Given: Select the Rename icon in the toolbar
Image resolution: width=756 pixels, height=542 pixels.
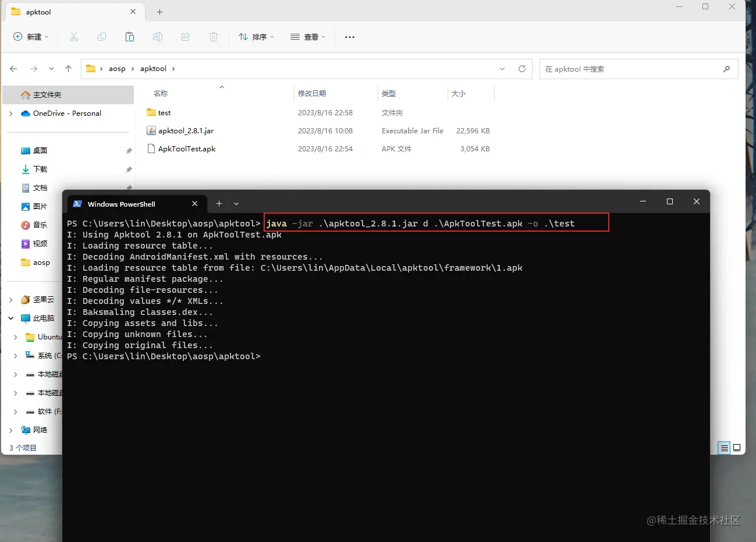Looking at the screenshot, I should (x=157, y=37).
